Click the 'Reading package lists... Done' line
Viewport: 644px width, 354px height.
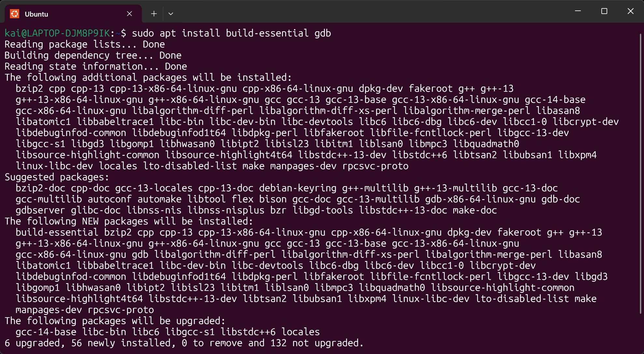pyautogui.click(x=85, y=44)
